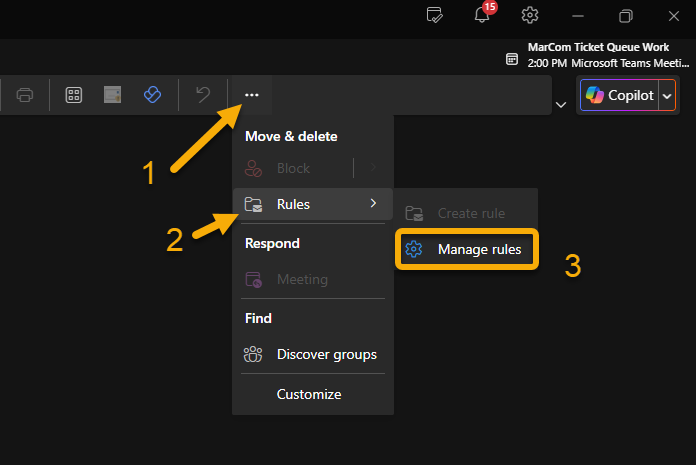The image size is (696, 465).
Task: Click the Viva Engage icon in toolbar
Action: point(152,95)
